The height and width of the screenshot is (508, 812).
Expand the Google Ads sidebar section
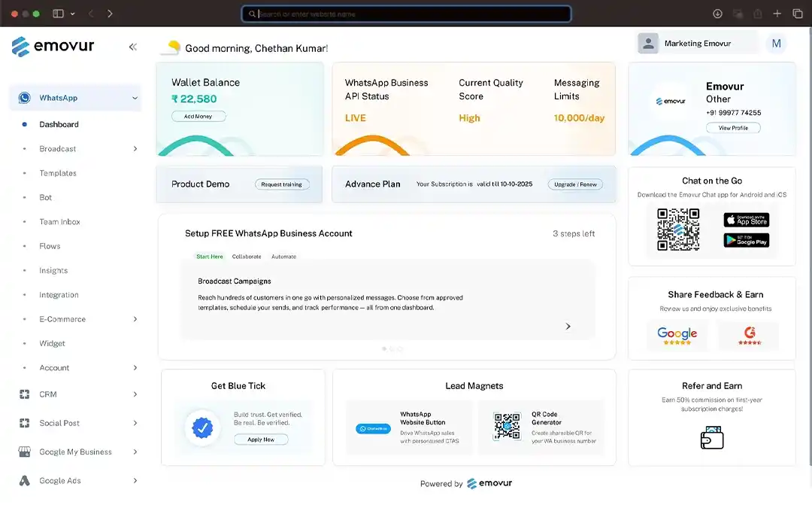coord(135,481)
